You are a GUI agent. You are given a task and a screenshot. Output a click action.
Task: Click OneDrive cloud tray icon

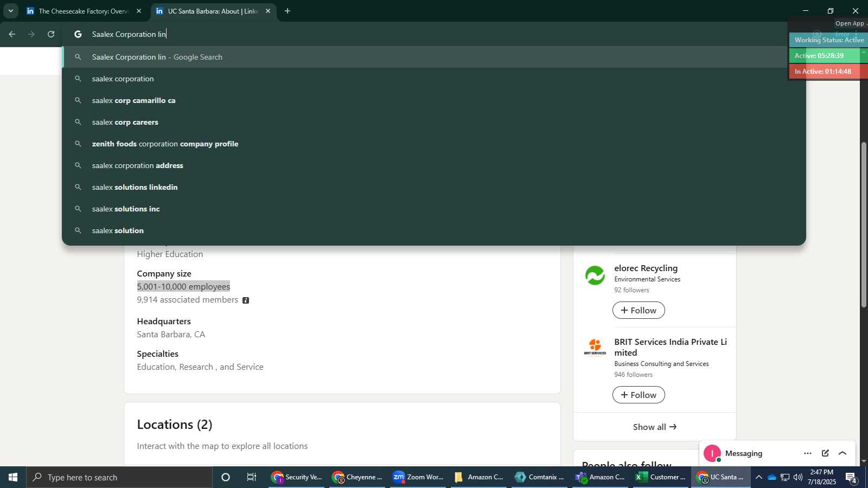coord(772,477)
